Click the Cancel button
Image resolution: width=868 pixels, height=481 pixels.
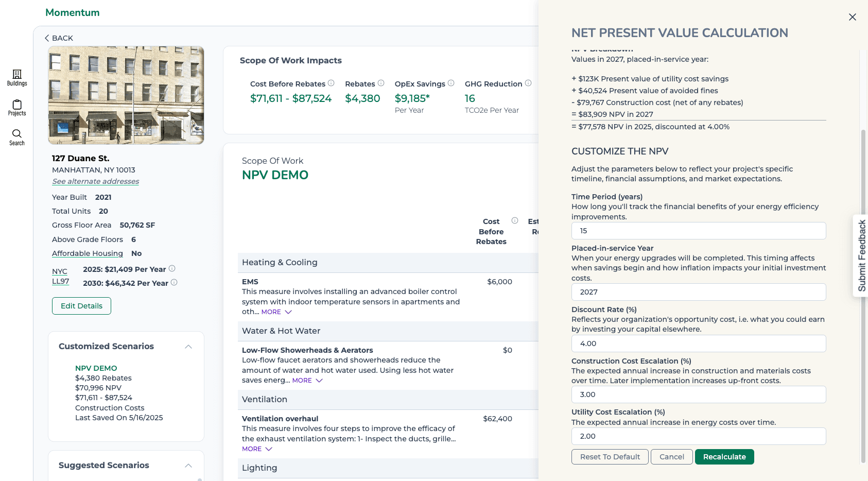tap(672, 457)
